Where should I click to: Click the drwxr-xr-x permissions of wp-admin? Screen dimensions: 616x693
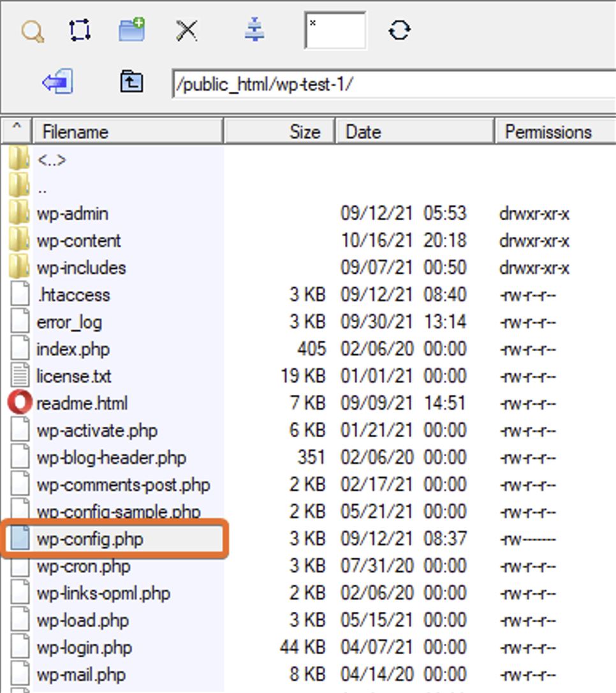[534, 214]
